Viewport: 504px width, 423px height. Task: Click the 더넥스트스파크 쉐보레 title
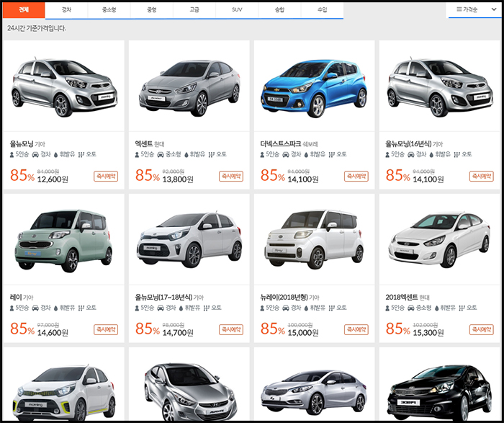pos(289,144)
